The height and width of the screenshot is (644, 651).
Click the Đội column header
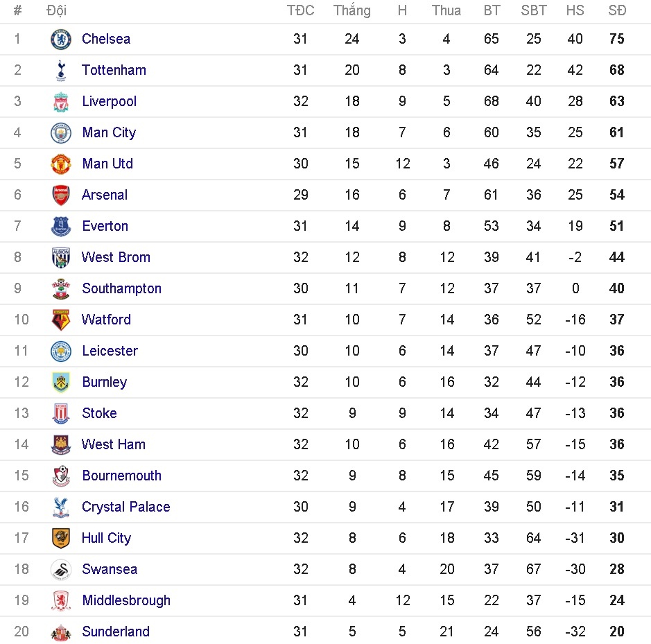pos(56,10)
